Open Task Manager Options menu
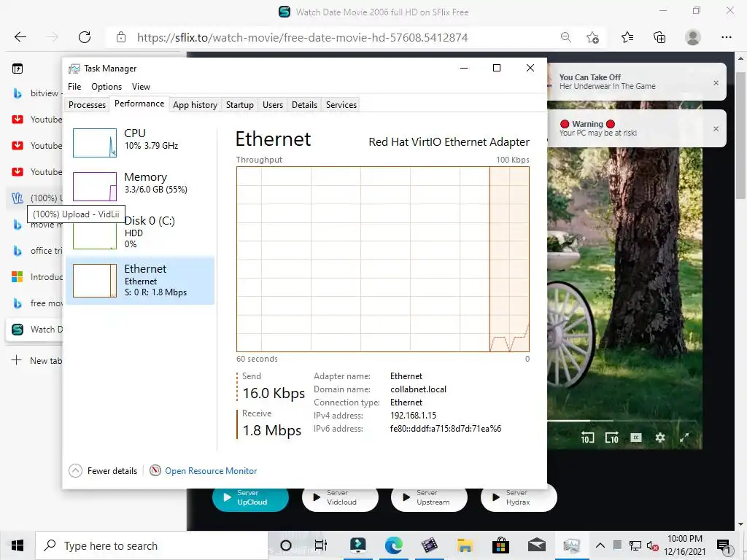Viewport: 747px width, 560px height. 107,87
